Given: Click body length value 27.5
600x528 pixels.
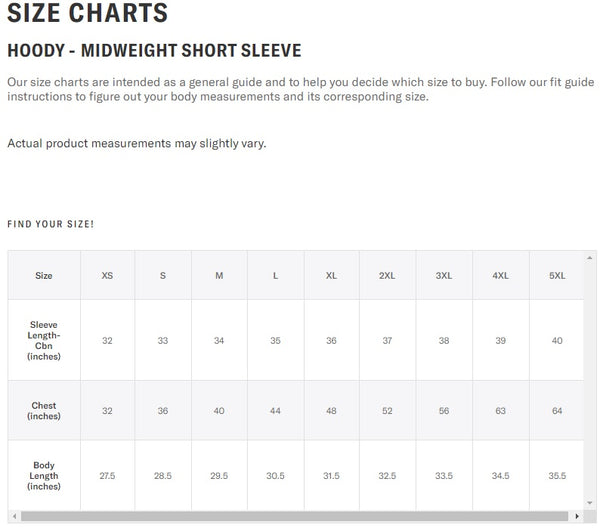Looking at the screenshot, I should (x=107, y=476).
